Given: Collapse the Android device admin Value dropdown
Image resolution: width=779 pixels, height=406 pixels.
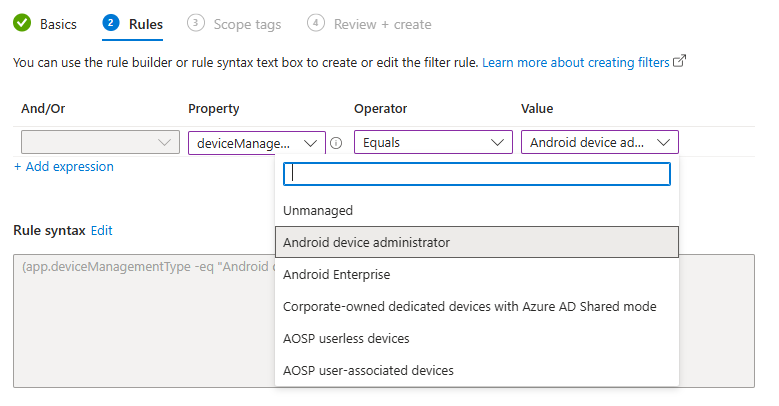Looking at the screenshot, I should tap(599, 143).
